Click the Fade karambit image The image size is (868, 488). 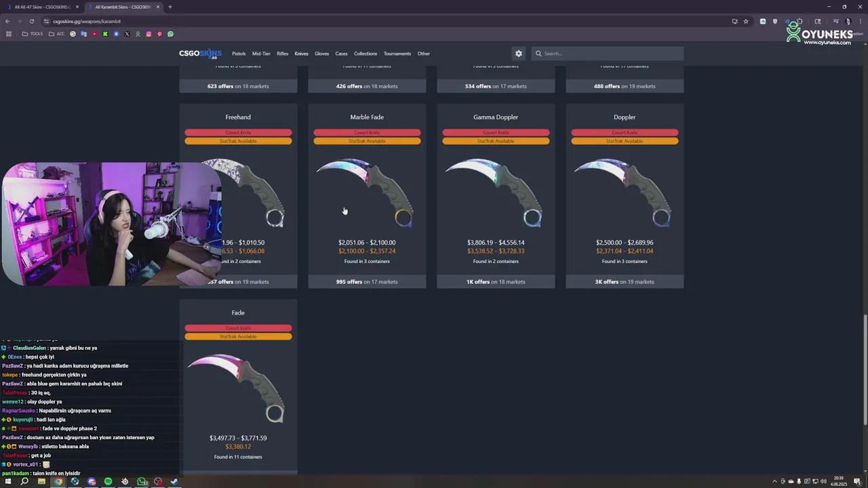click(x=238, y=387)
